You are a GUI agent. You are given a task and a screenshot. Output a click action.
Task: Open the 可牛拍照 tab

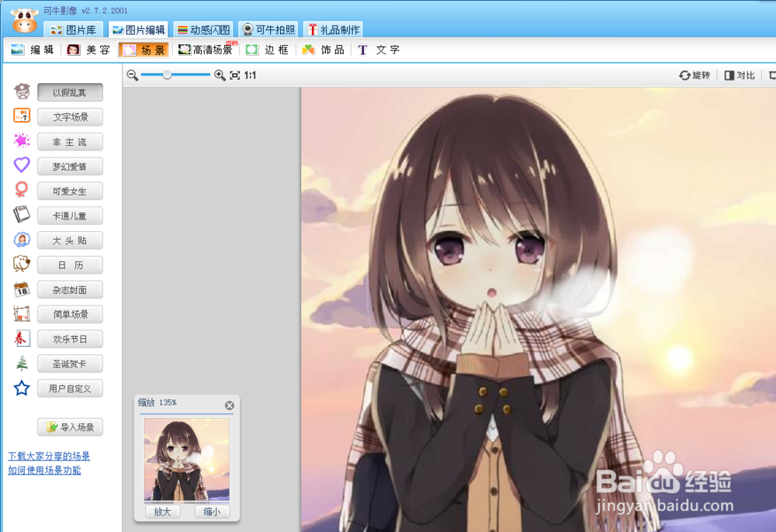pos(268,29)
